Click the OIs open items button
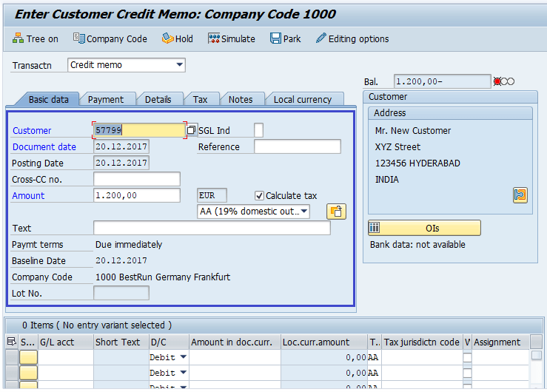This screenshot has height=392, width=547. click(x=424, y=228)
